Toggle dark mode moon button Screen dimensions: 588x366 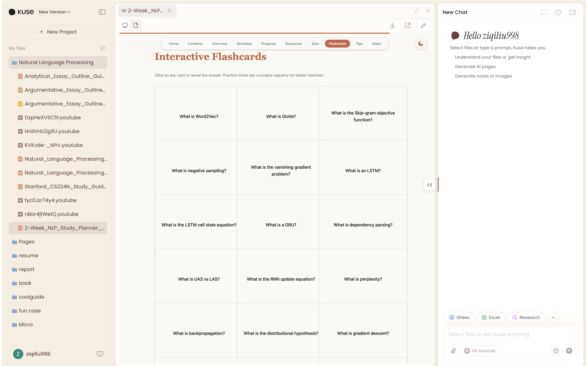(421, 44)
